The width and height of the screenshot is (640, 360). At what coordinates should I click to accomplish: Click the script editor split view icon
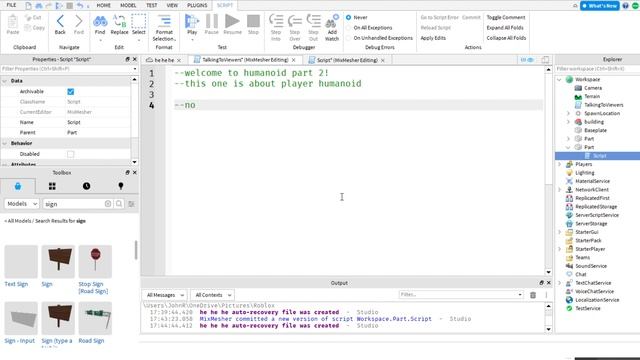point(545,60)
